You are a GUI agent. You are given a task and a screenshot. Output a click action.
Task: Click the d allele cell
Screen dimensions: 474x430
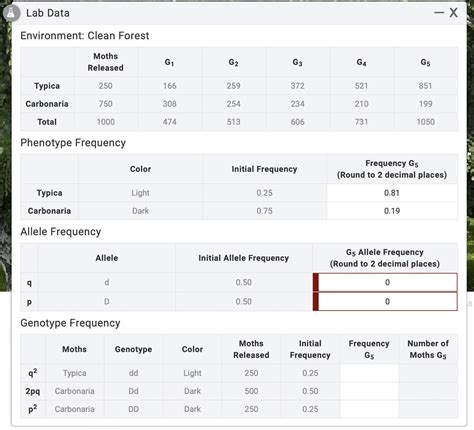[x=107, y=282]
